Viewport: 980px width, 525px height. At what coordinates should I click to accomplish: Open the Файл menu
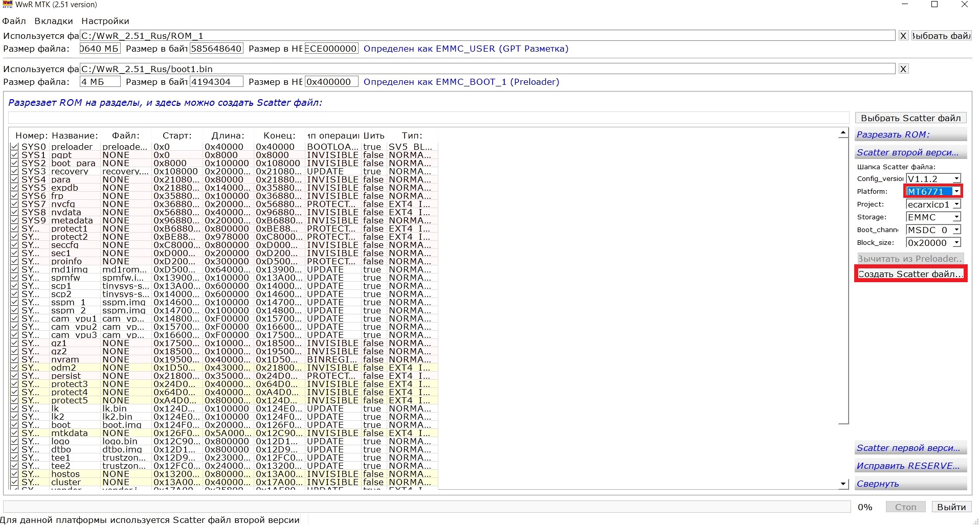14,21
